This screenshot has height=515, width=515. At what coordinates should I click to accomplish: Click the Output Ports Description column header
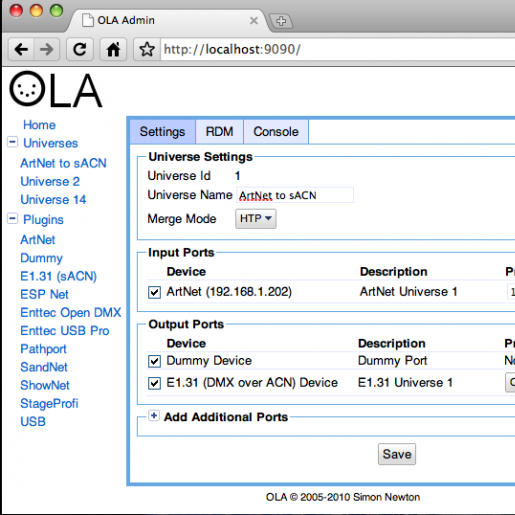click(392, 343)
